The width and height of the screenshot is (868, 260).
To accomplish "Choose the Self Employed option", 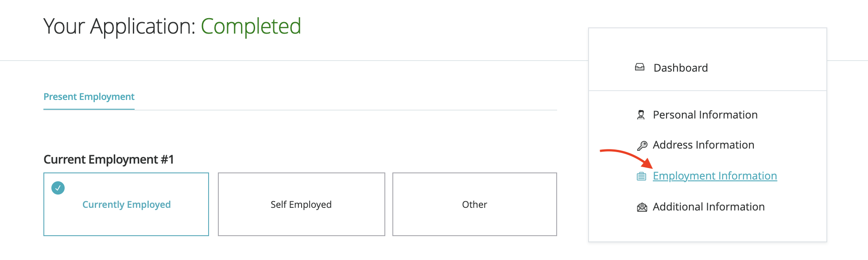I will pyautogui.click(x=301, y=204).
